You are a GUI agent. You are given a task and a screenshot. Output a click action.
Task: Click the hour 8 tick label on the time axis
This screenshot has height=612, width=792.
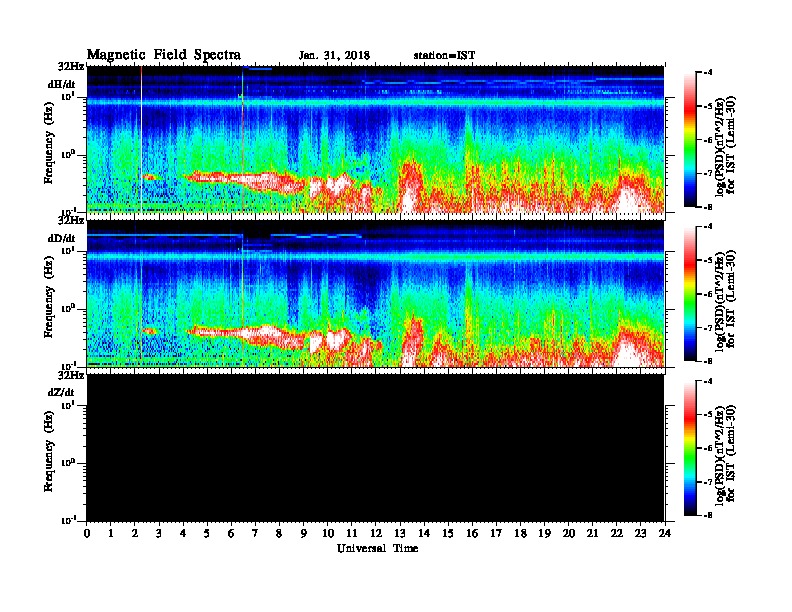click(x=279, y=533)
